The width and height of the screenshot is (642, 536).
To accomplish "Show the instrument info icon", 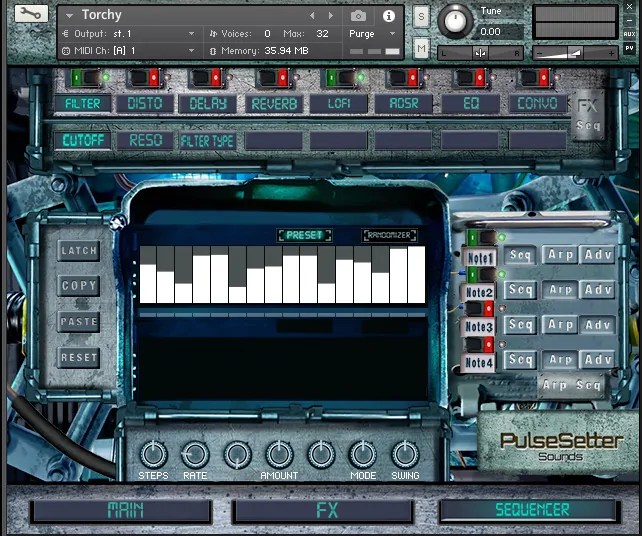I will point(389,16).
